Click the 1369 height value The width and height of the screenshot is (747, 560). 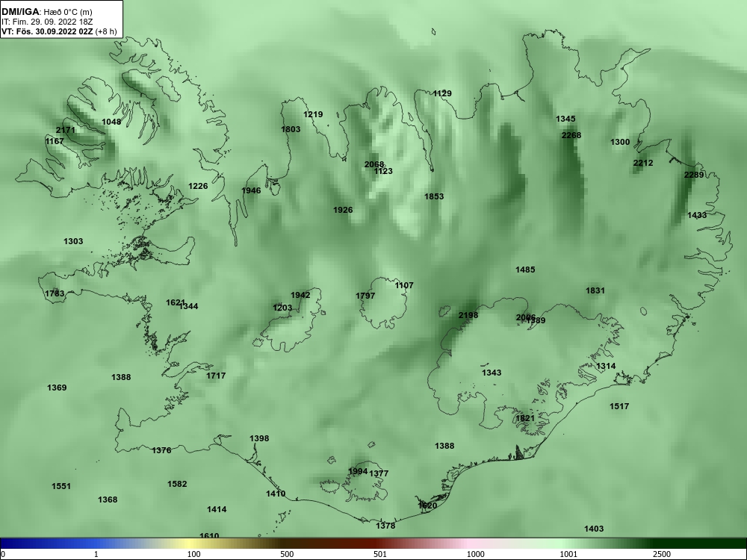[x=57, y=388]
